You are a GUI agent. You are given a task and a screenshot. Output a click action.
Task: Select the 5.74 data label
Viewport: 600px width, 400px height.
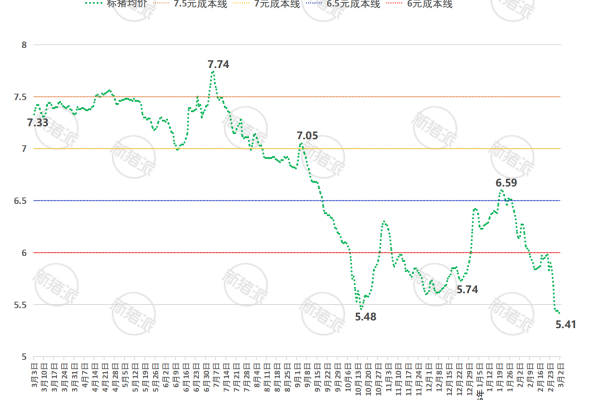468,290
